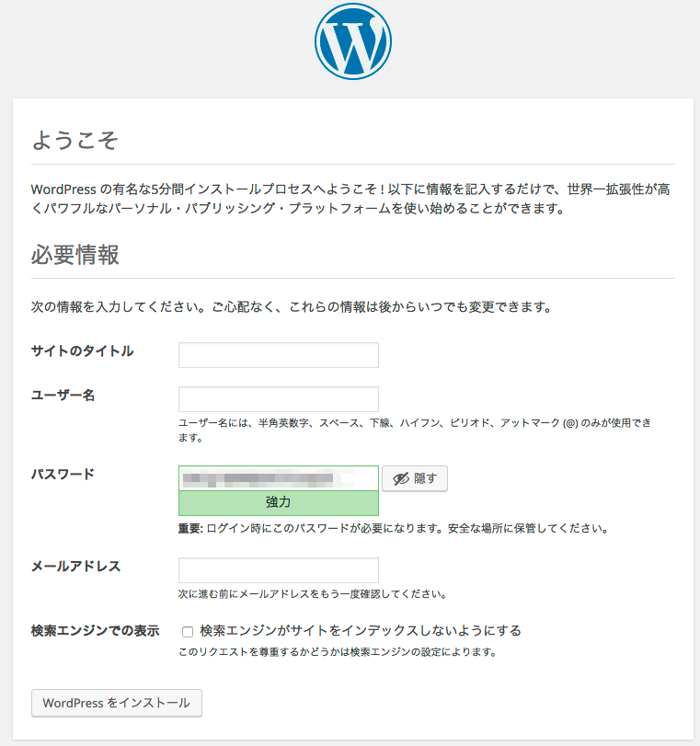The image size is (700, 746).
Task: Click the WordPress をインストール button
Action: [116, 703]
